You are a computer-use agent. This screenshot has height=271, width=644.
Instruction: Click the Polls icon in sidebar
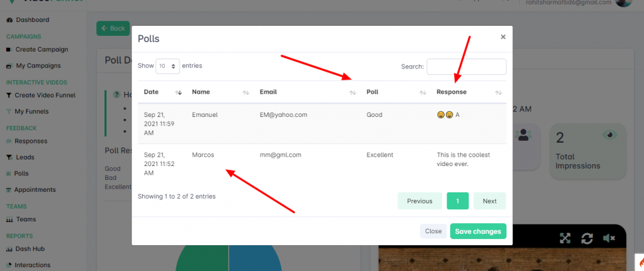click(8, 174)
